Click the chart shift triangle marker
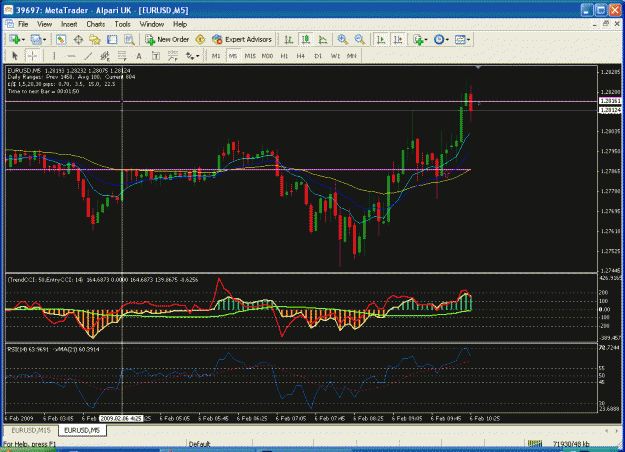The width and height of the screenshot is (625, 452). (478, 68)
